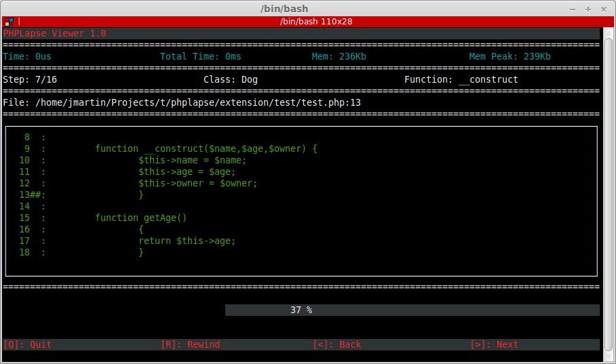Click the Time: 0us readout
The width and height of the screenshot is (616, 364).
[27, 56]
